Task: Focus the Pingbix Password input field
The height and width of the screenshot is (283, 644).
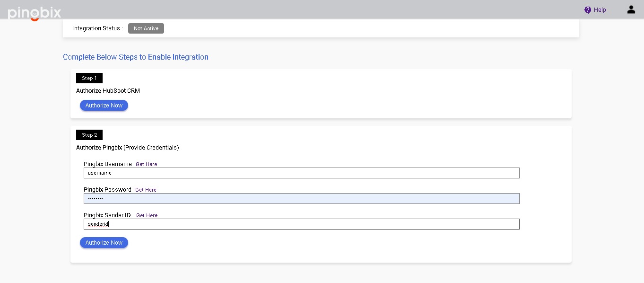Action: (301, 199)
